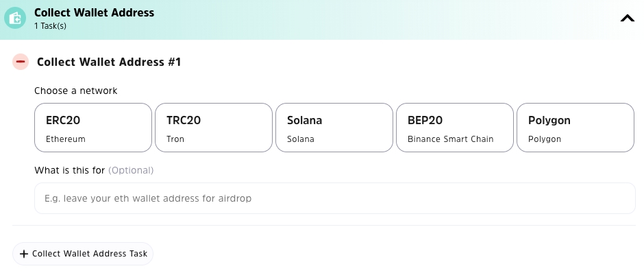Choose the Polygon network card
Screen dimensions: 644x273
pyautogui.click(x=575, y=128)
